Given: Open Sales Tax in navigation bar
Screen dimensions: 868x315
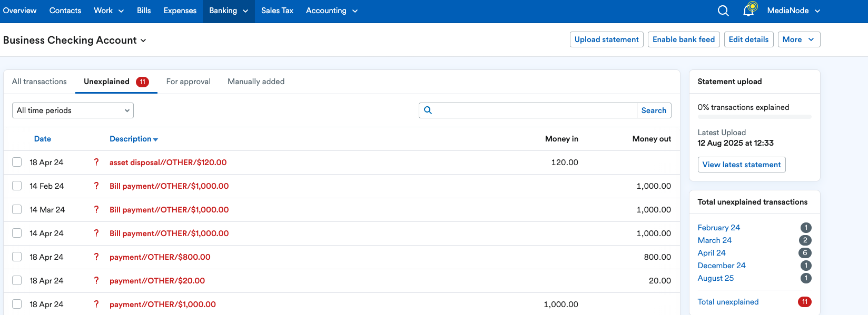Looking at the screenshot, I should 277,11.
